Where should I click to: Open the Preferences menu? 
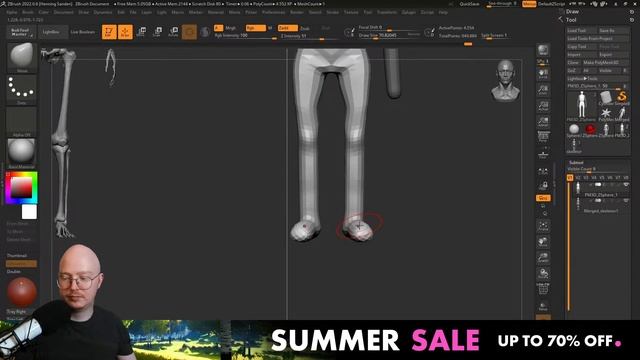[273, 12]
